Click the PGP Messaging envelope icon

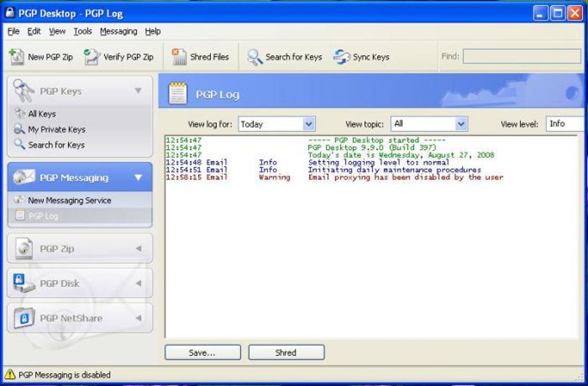pyautogui.click(x=24, y=177)
